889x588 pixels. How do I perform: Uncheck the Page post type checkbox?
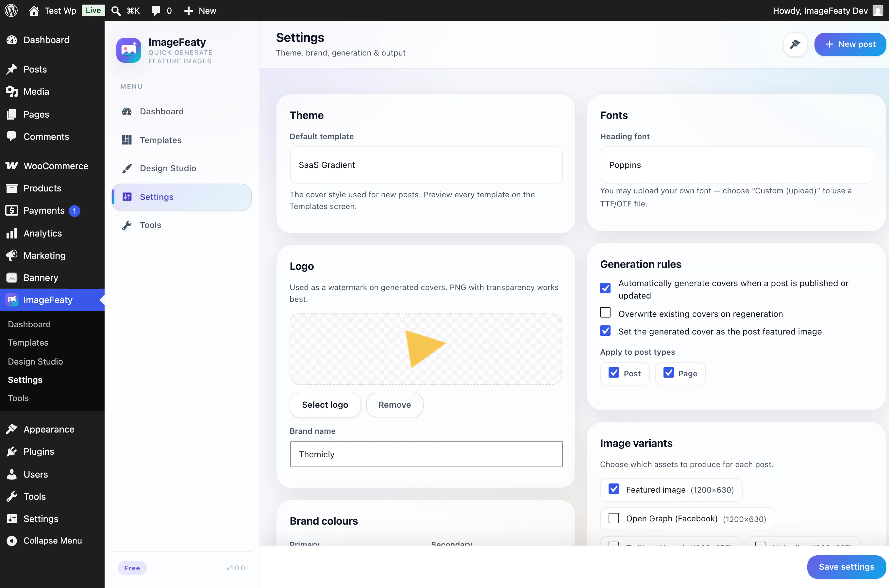668,373
